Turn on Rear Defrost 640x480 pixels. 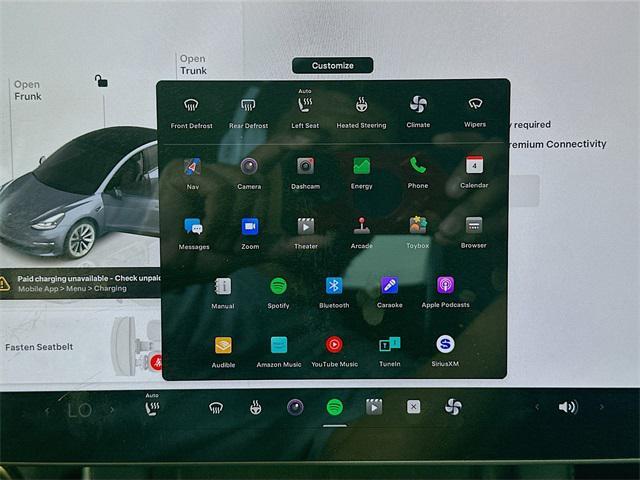coord(248,113)
